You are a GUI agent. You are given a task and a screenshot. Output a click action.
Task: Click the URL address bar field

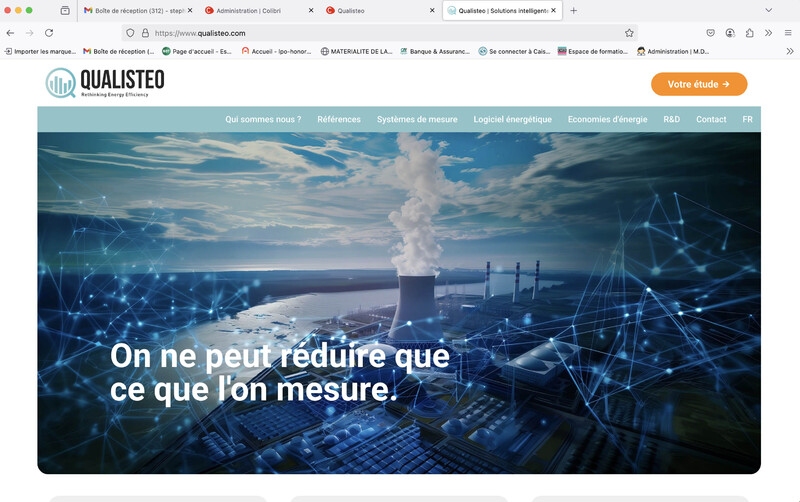380,33
